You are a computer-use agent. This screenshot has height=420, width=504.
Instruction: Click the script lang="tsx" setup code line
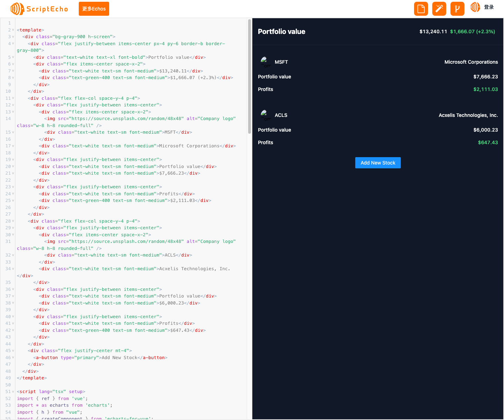pos(51,392)
